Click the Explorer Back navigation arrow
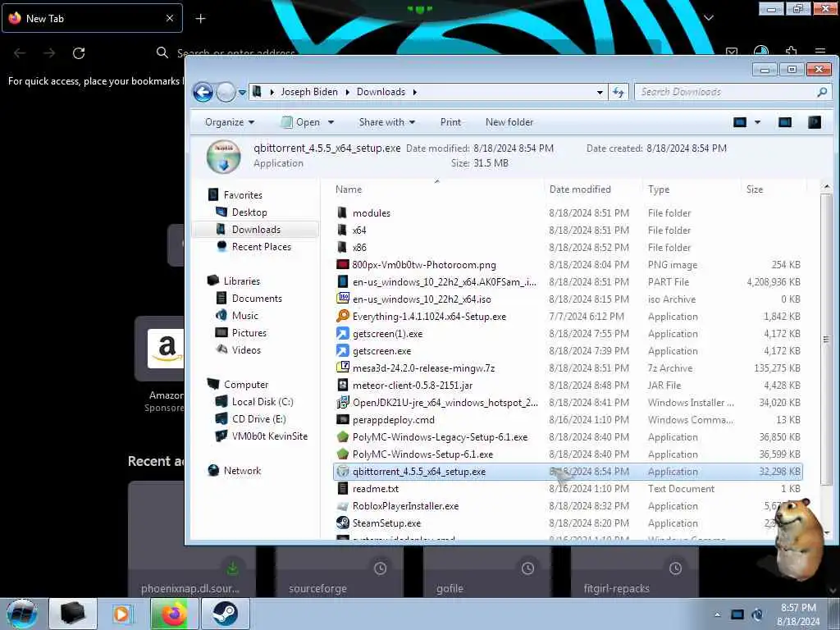 [x=203, y=92]
